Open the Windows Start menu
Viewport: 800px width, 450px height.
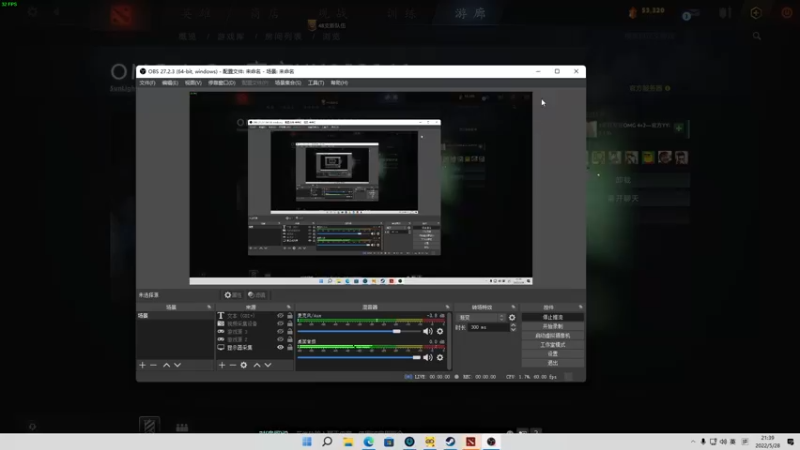pyautogui.click(x=307, y=441)
